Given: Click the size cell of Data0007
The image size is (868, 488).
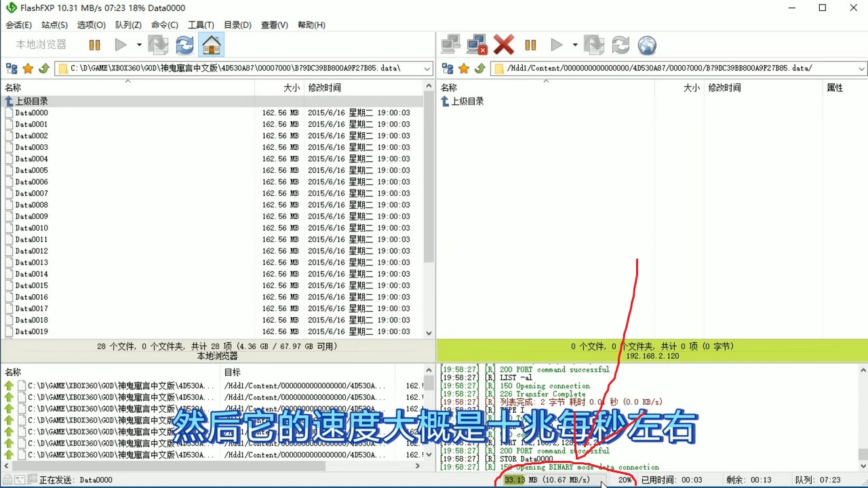Looking at the screenshot, I should click(x=280, y=193).
